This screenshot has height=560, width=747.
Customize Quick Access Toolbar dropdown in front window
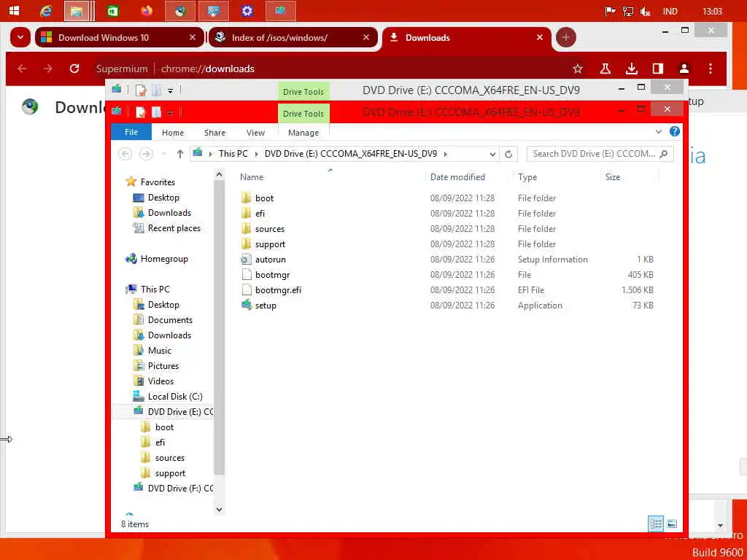170,113
